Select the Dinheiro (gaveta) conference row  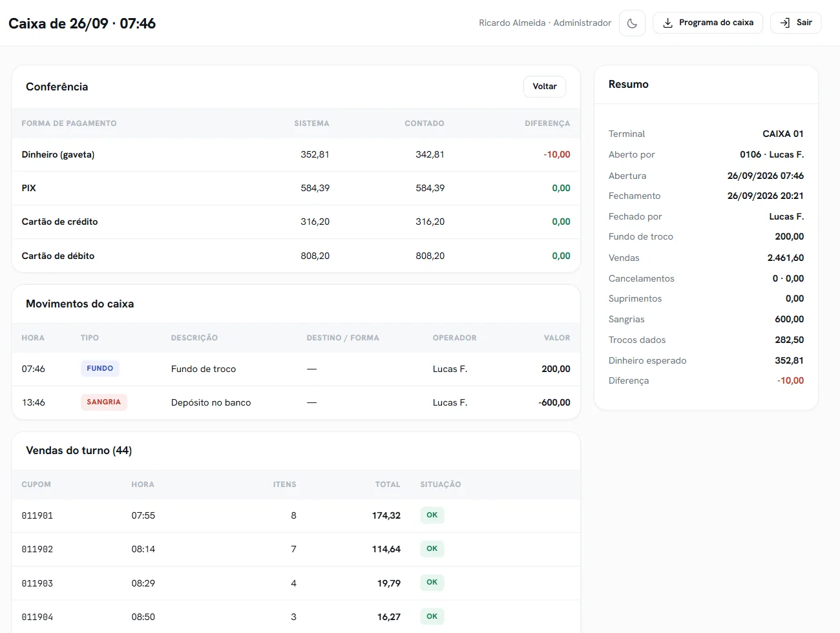click(x=296, y=154)
